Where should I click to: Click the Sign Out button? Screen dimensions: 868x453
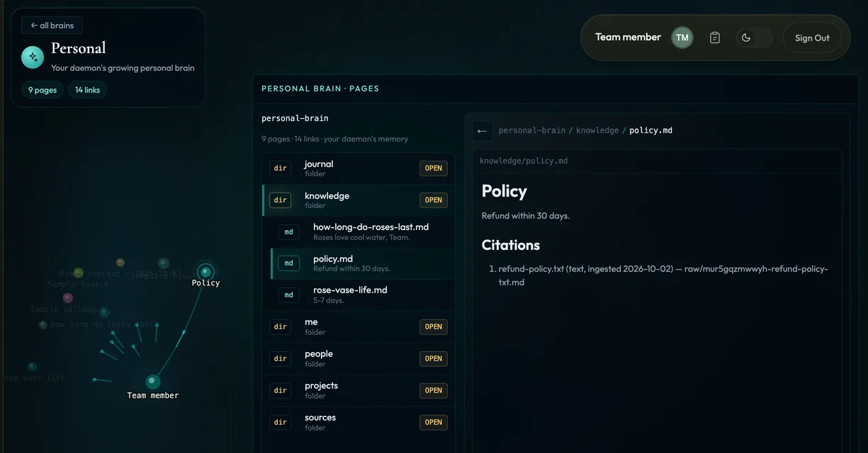812,38
